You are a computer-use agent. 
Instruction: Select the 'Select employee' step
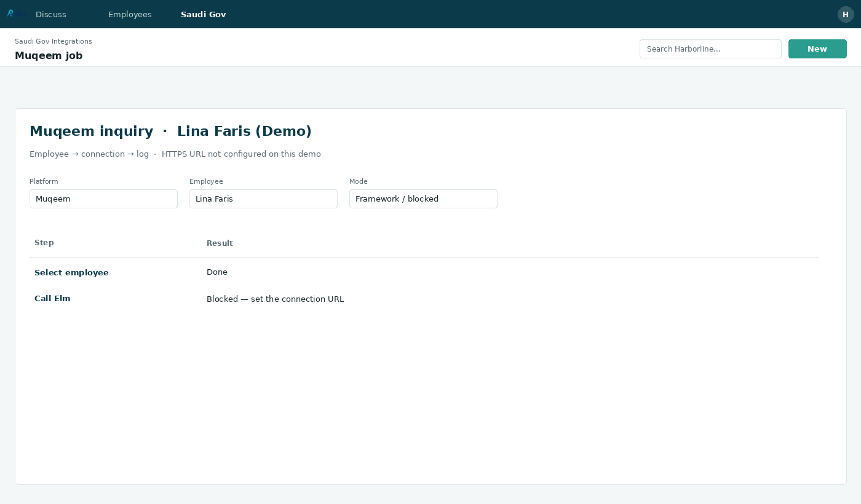[71, 272]
